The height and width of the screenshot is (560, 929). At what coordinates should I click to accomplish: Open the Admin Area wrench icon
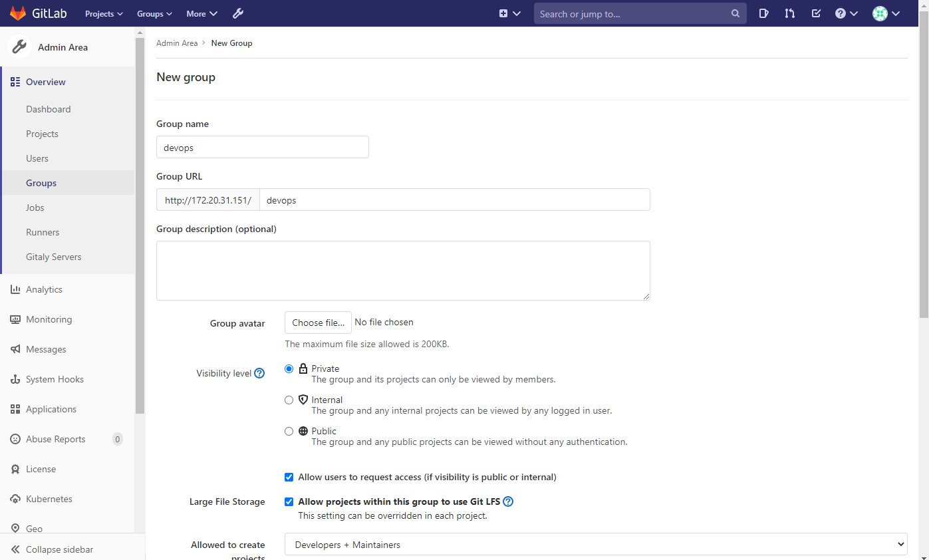(237, 13)
